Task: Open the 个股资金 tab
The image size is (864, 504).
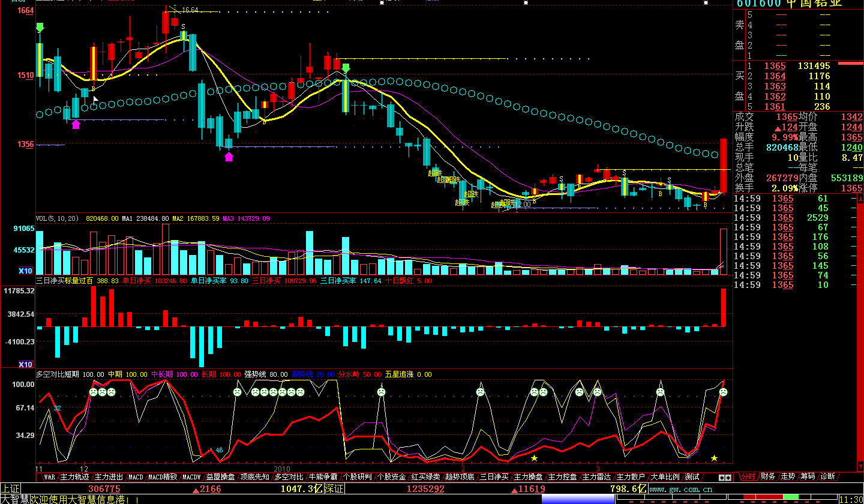Action: click(x=392, y=477)
